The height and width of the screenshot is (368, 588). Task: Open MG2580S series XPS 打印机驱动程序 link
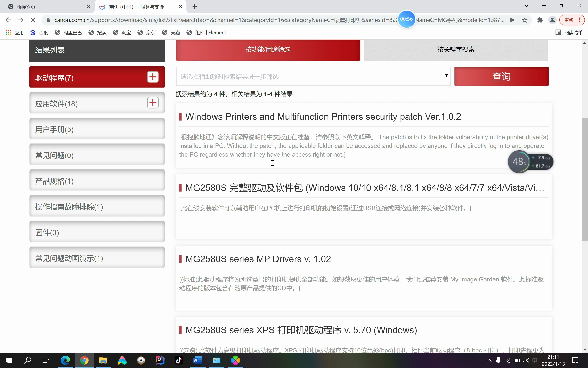click(x=301, y=330)
